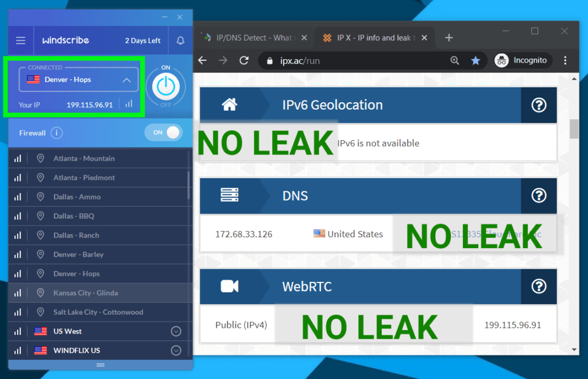Click US flag icon for US West
This screenshot has width=588, height=379.
[41, 331]
